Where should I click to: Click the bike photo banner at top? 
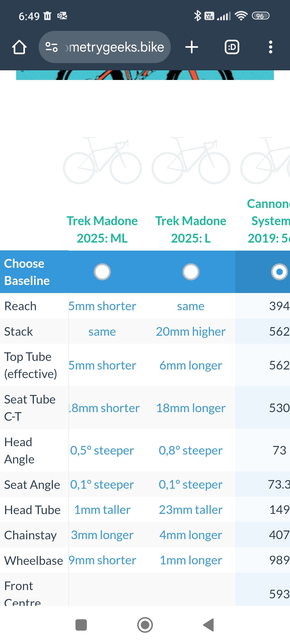145,75
